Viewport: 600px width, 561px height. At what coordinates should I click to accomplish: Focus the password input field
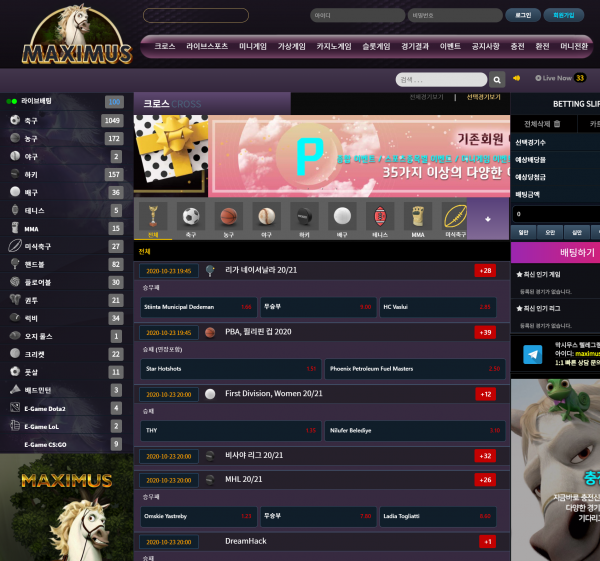[x=455, y=15]
